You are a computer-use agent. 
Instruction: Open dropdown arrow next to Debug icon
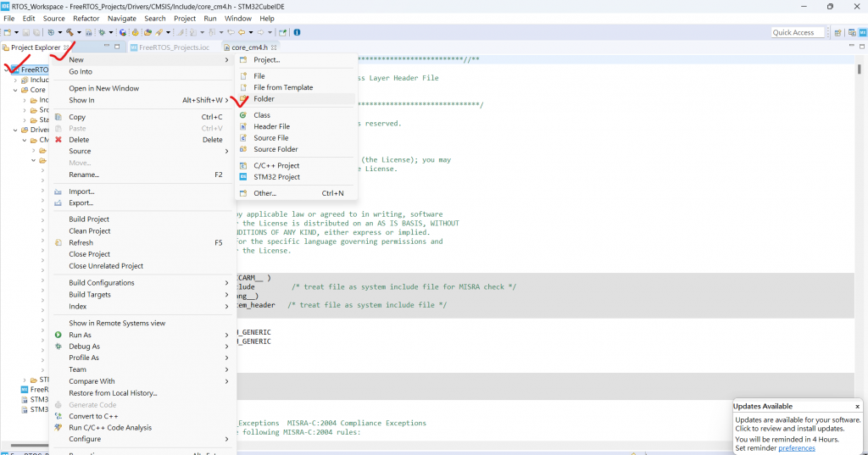pyautogui.click(x=111, y=33)
